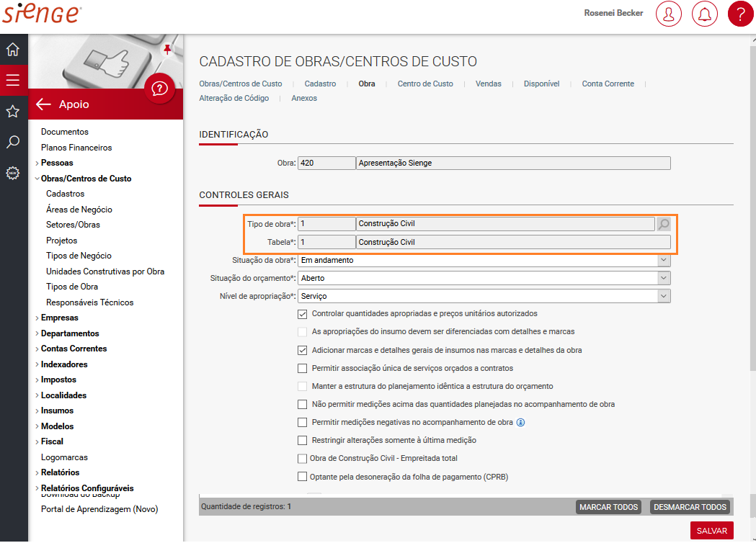756x543 pixels.
Task: Open Áreas de Negócio item
Action: pos(79,210)
